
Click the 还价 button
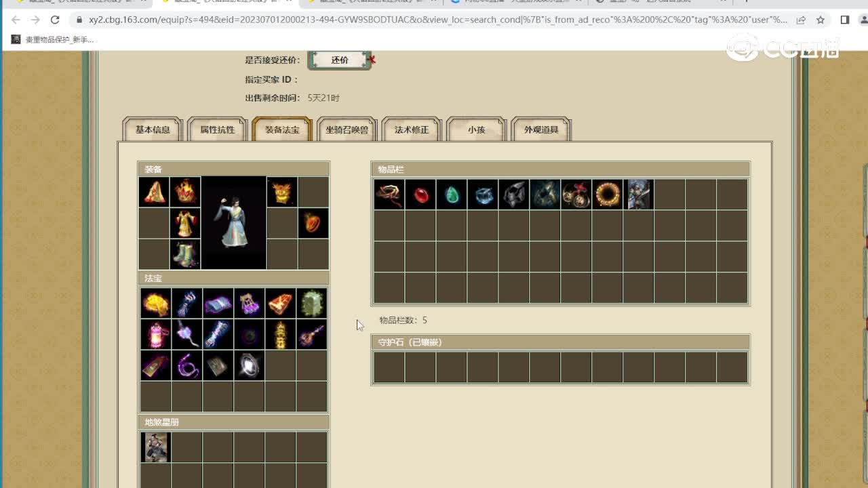(340, 60)
